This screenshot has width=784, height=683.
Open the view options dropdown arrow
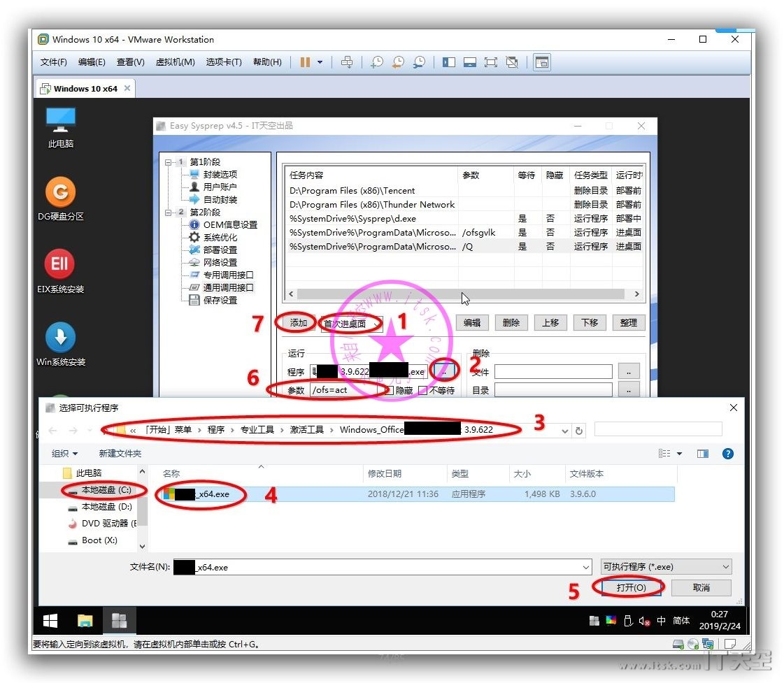click(680, 454)
